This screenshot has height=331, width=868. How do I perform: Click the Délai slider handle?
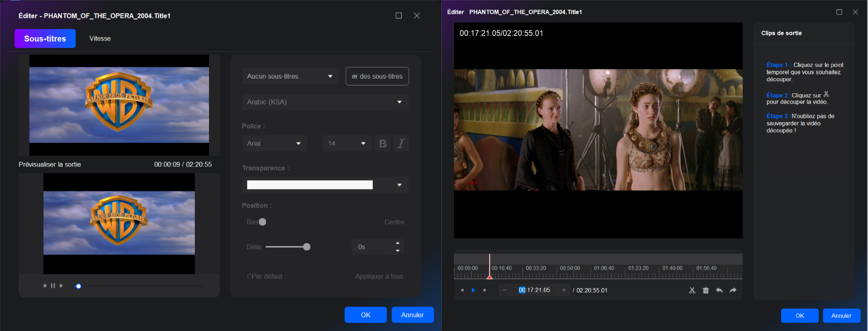pyautogui.click(x=307, y=247)
